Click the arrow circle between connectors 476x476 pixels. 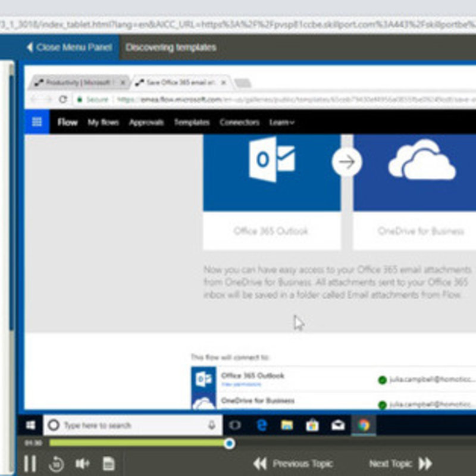coord(347,162)
